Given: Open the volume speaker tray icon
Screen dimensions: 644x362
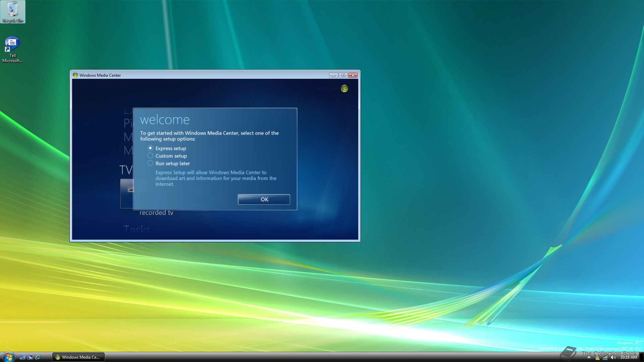Looking at the screenshot, I should point(613,357).
